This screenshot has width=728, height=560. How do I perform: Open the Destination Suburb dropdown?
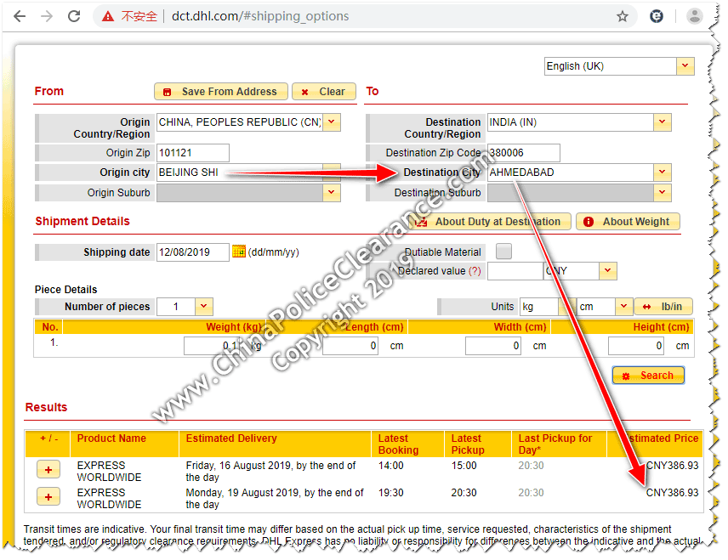coord(662,193)
